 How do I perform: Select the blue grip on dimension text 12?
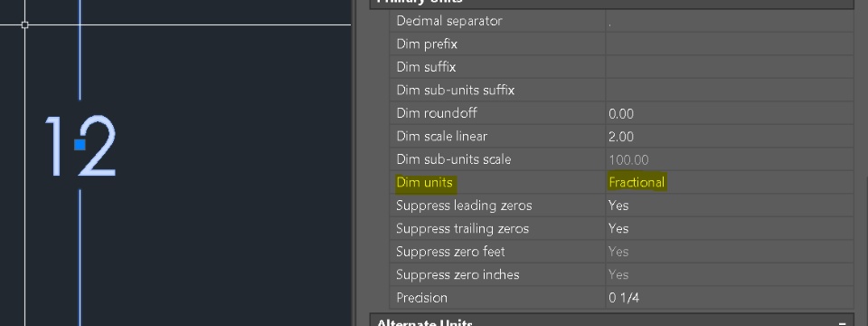tap(80, 145)
